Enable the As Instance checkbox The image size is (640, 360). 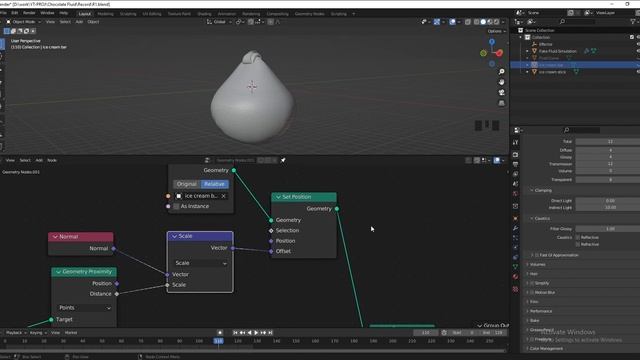[176, 207]
